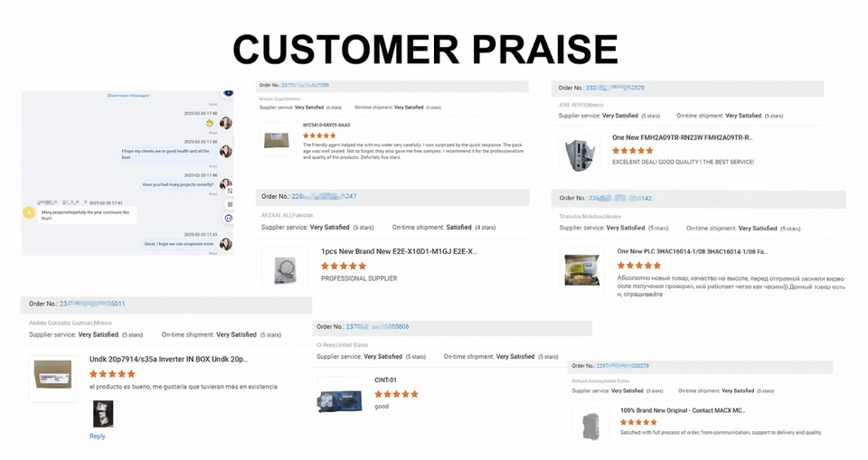Image resolution: width=868 pixels, height=460 pixels.
Task: Open "Undk 20p7914/s35a Inverter IN BOX" product title
Action: (168, 359)
